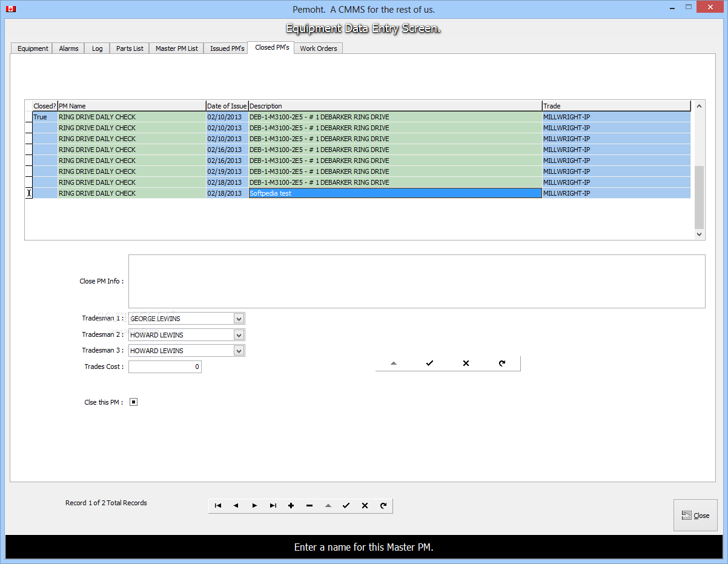
Task: Open Tradesman 1 dropdown
Action: point(239,319)
